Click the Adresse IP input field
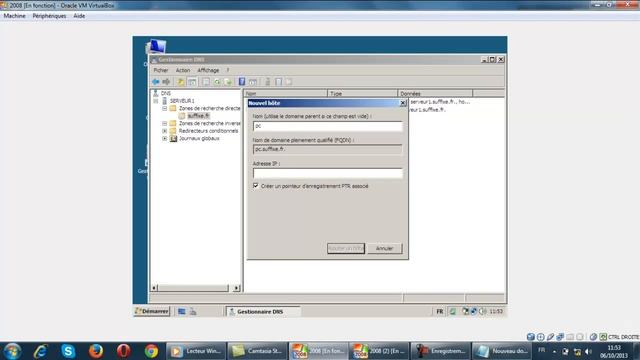This screenshot has height=360, width=640. [327, 173]
